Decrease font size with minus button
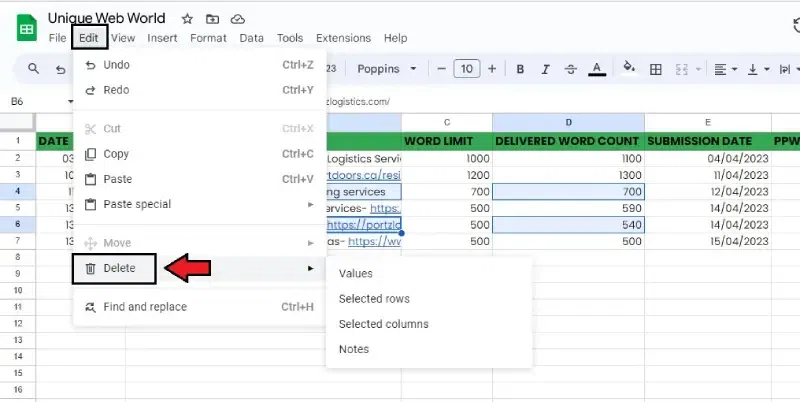The width and height of the screenshot is (800, 402). (x=442, y=69)
